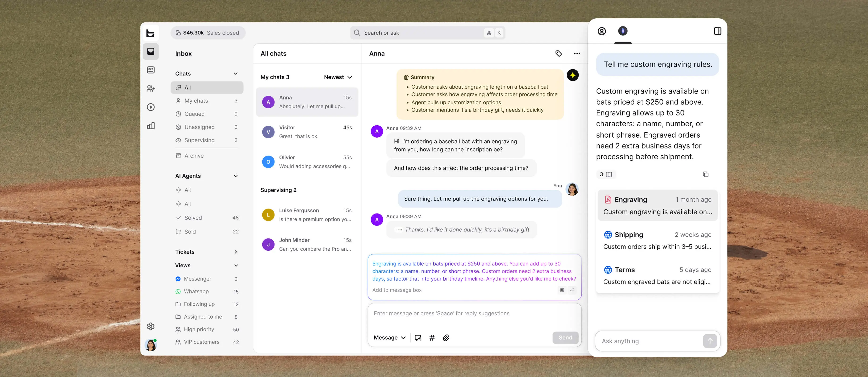868x377 pixels.
Task: Open the Newest sort dropdown
Action: click(x=338, y=77)
